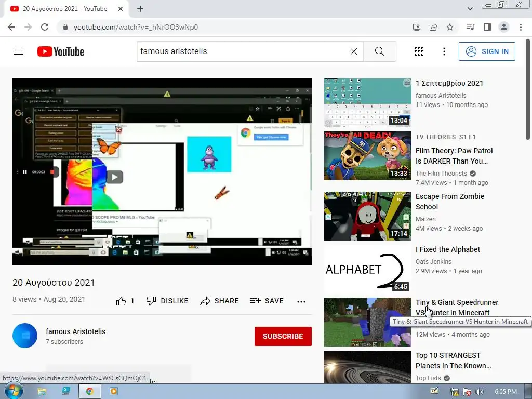Click the Oats Jenkins channel name

pos(433,262)
